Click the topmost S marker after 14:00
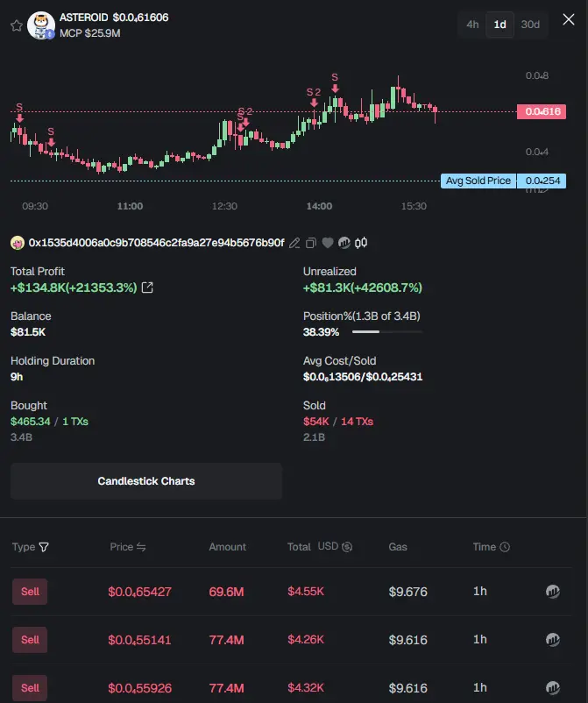The image size is (588, 703). tap(335, 83)
